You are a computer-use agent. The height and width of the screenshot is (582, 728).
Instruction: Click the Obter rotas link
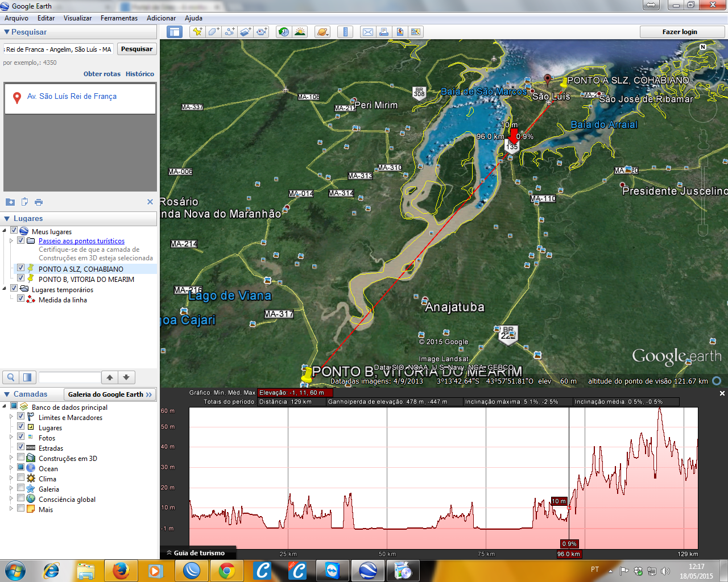coord(102,74)
